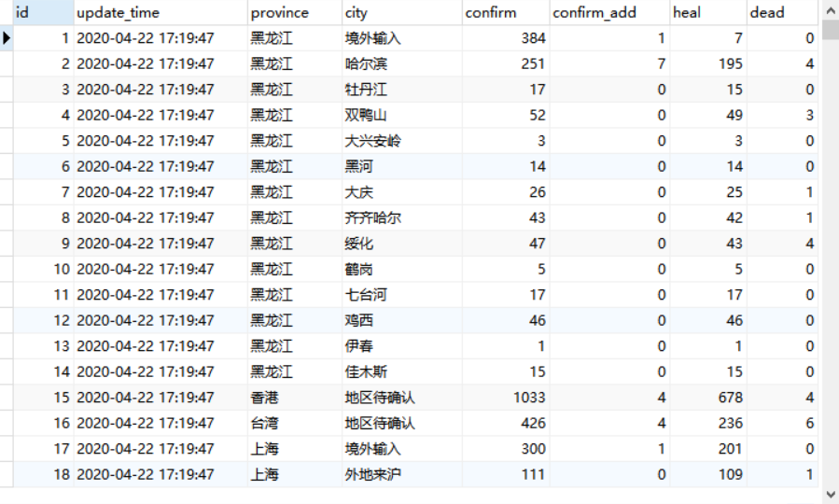
Task: Select confirm value 52
Action: point(538,115)
